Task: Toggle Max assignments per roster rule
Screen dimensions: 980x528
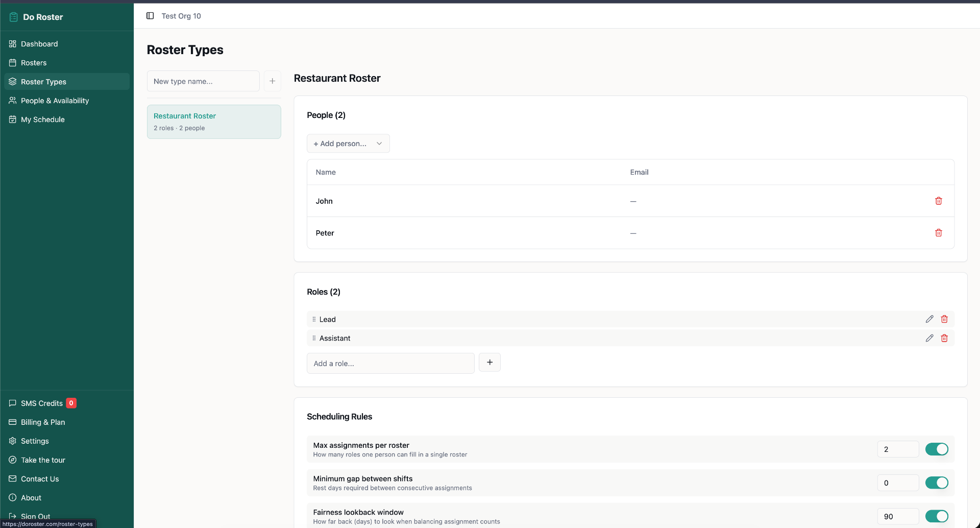Action: (937, 449)
